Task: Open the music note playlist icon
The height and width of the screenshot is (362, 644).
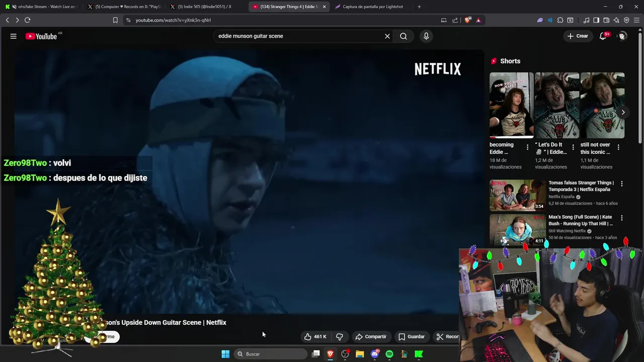Action: pyautogui.click(x=586, y=20)
